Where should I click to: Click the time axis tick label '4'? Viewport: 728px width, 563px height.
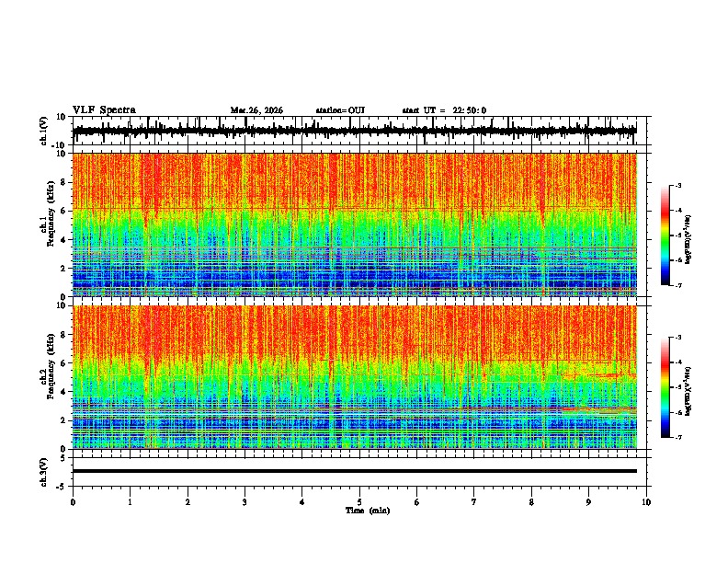(302, 502)
